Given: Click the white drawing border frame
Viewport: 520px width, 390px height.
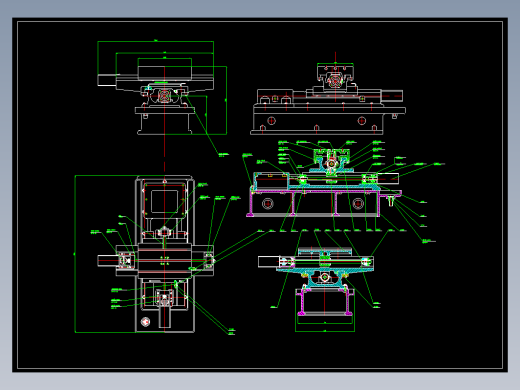Looking at the screenshot, I should tap(260, 195).
